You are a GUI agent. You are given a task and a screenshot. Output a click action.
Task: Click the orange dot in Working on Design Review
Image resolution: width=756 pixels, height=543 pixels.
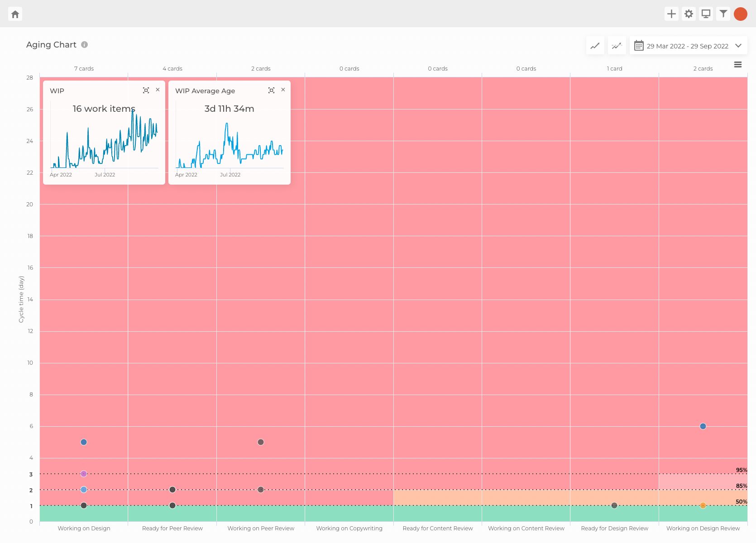pyautogui.click(x=703, y=505)
